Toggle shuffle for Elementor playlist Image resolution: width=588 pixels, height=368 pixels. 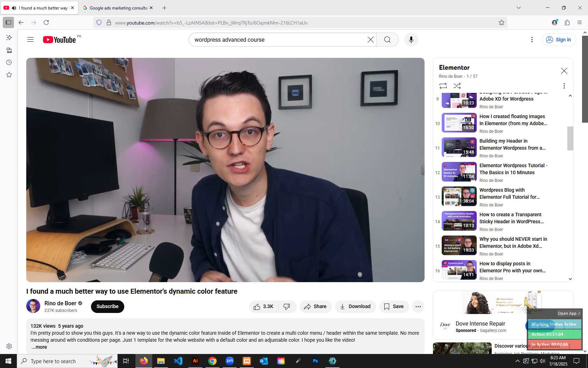457,86
